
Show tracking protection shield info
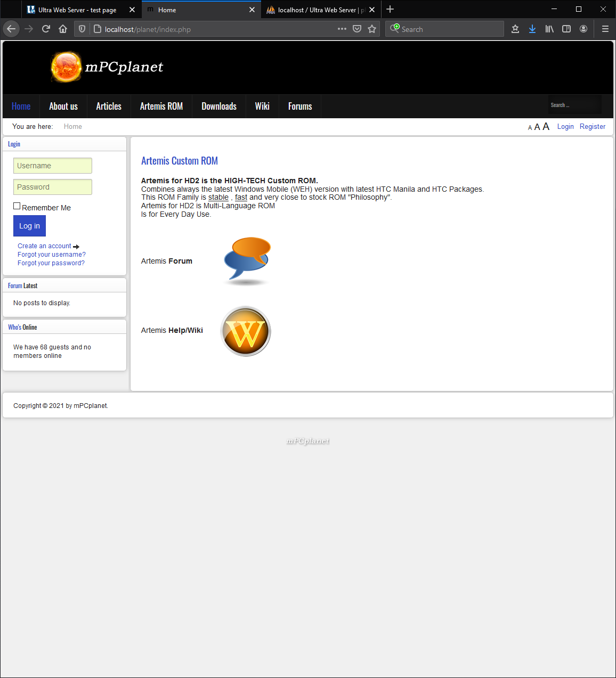(82, 29)
